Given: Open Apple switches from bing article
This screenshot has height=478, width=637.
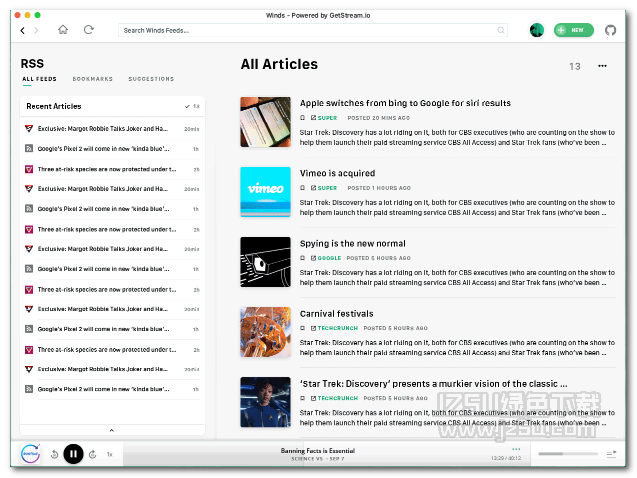Looking at the screenshot, I should [x=405, y=103].
